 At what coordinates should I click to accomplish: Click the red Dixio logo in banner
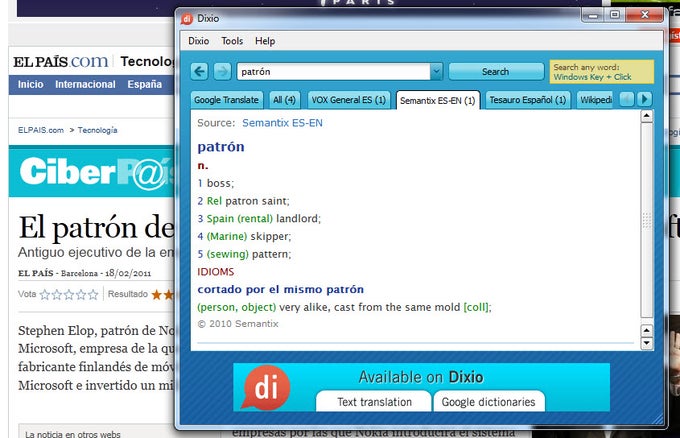click(265, 387)
